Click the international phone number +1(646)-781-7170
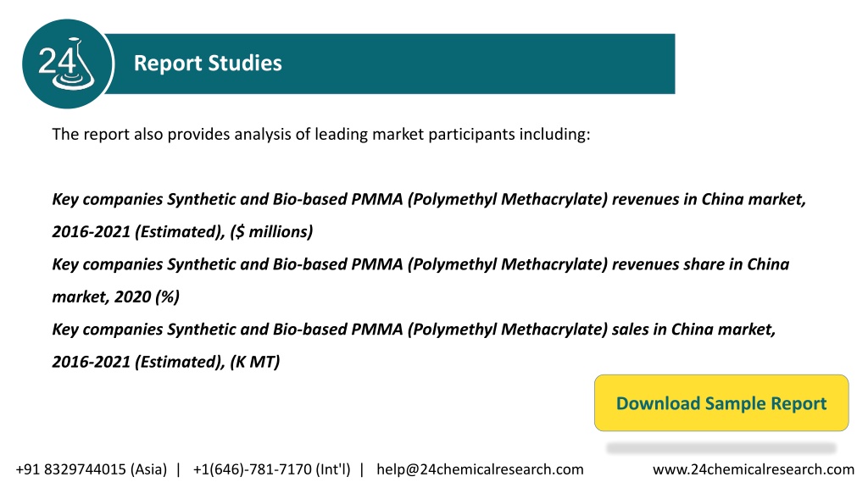Image resolution: width=868 pixels, height=488 pixels. [x=272, y=469]
